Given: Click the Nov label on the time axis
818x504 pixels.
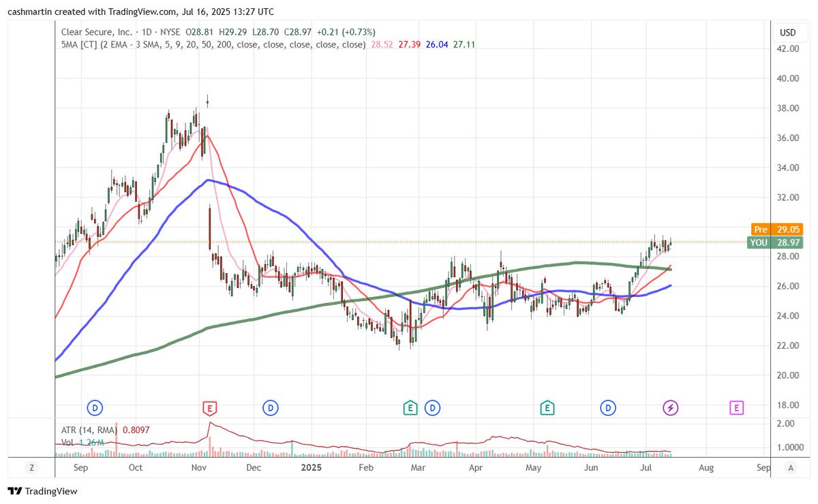Looking at the screenshot, I should pyautogui.click(x=198, y=468).
